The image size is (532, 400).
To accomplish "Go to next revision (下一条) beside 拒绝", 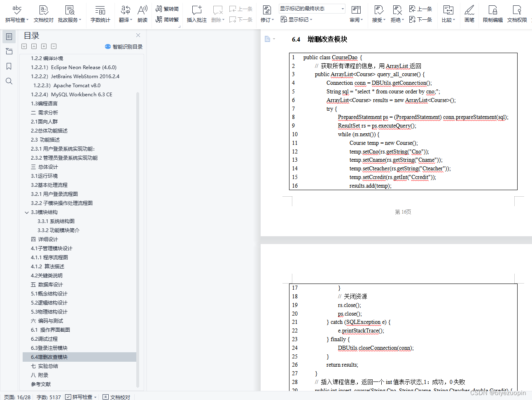I will (x=420, y=19).
